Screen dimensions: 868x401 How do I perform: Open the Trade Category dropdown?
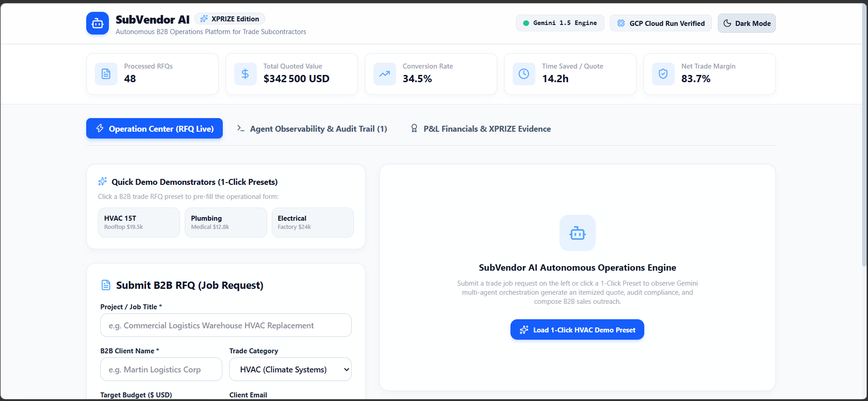290,369
